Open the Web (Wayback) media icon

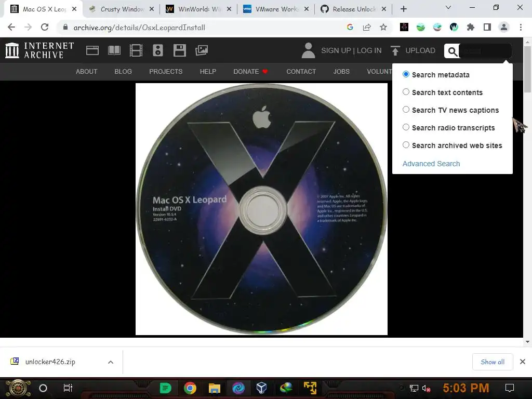coord(92,50)
